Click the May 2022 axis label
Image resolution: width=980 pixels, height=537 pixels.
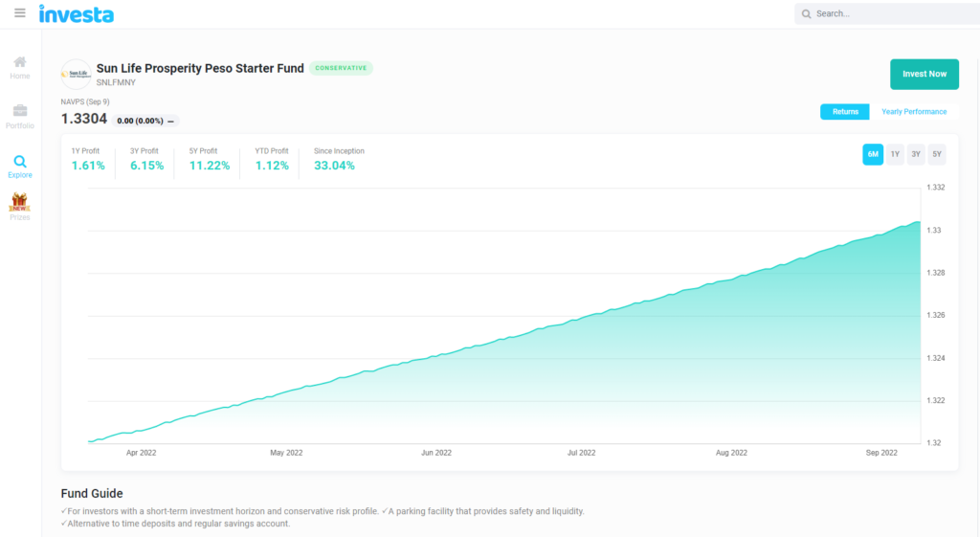tap(286, 453)
